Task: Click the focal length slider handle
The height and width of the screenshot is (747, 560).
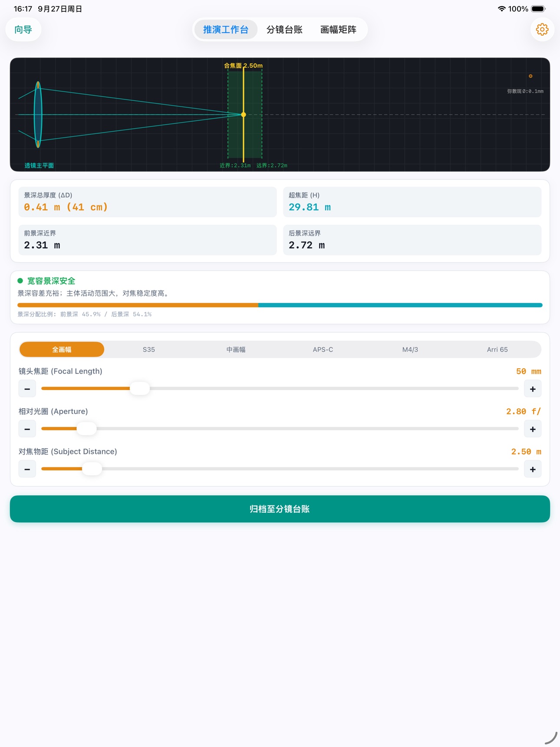Action: coord(140,389)
